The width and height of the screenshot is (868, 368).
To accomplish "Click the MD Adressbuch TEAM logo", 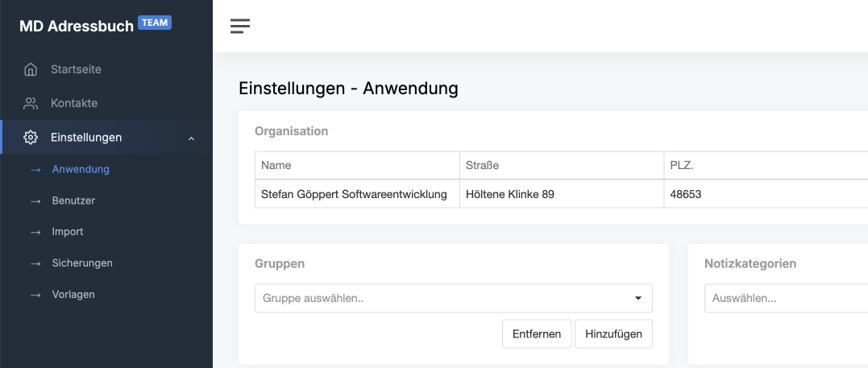I will click(95, 25).
